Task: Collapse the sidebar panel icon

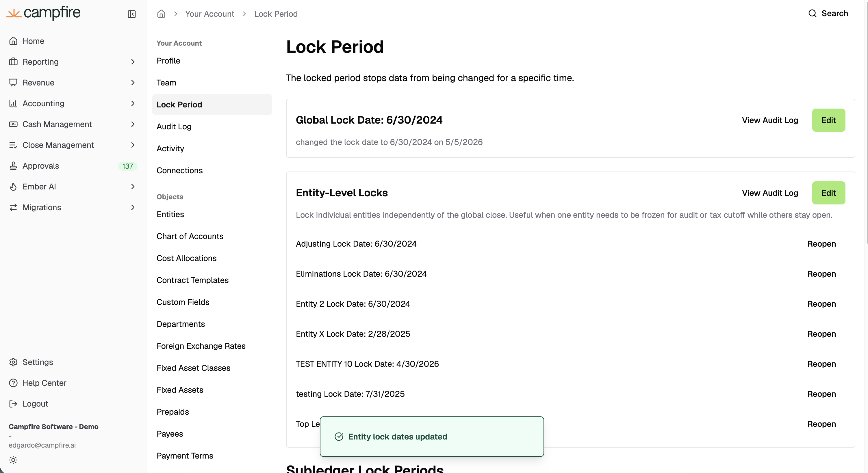Action: tap(132, 14)
